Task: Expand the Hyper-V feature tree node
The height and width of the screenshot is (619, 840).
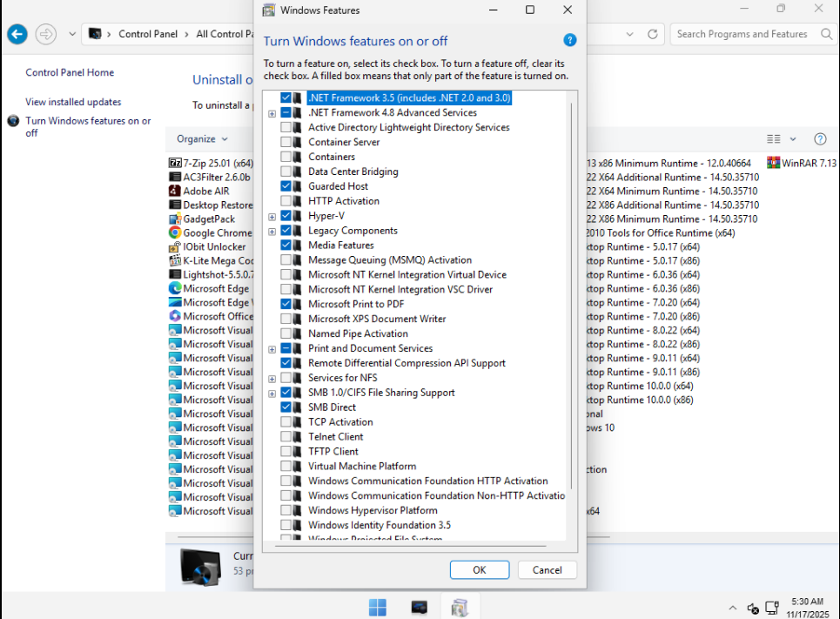Action: pos(272,216)
